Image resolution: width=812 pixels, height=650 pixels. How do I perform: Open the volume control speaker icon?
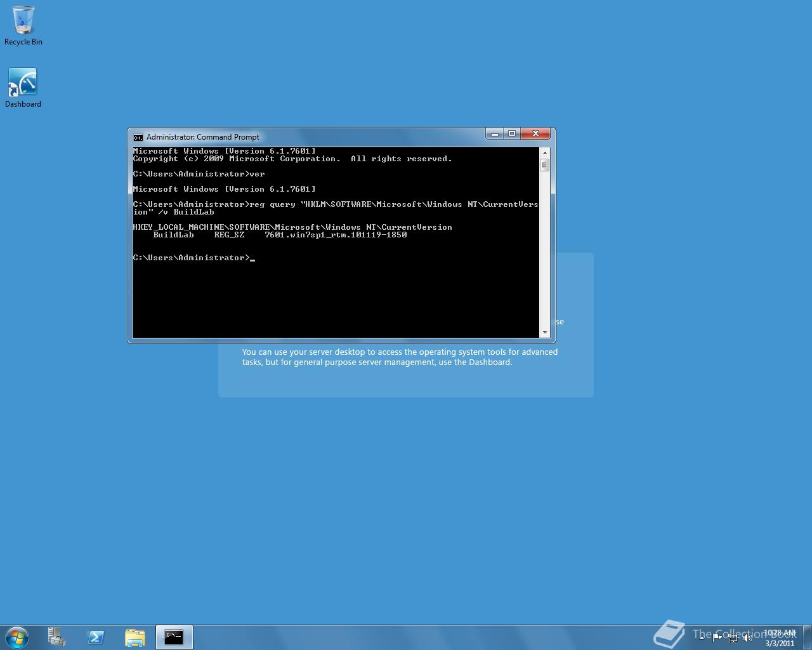click(x=748, y=637)
